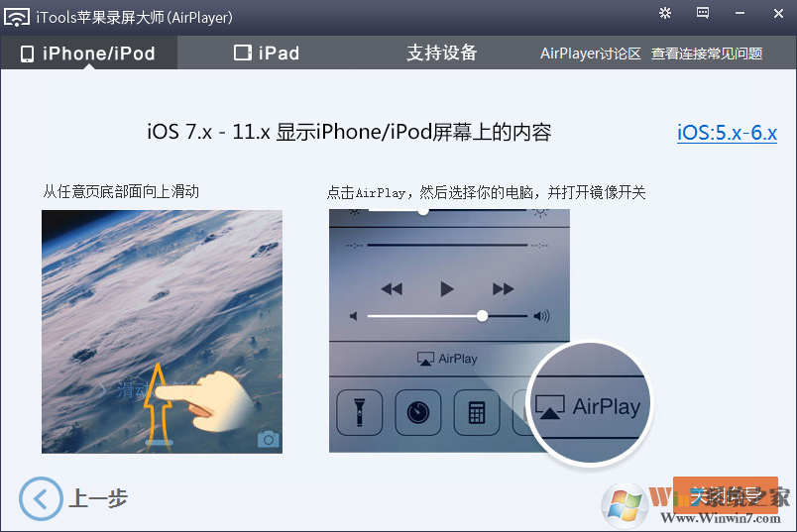The height and width of the screenshot is (532, 797).
Task: Click the muted speaker icon in tutorial image
Action: [x=354, y=316]
